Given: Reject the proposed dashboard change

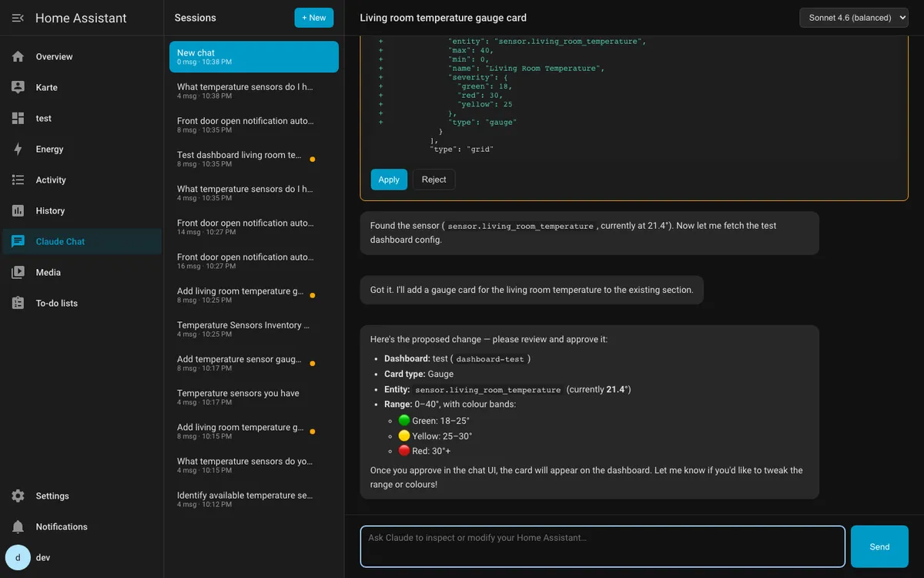Looking at the screenshot, I should coord(434,180).
